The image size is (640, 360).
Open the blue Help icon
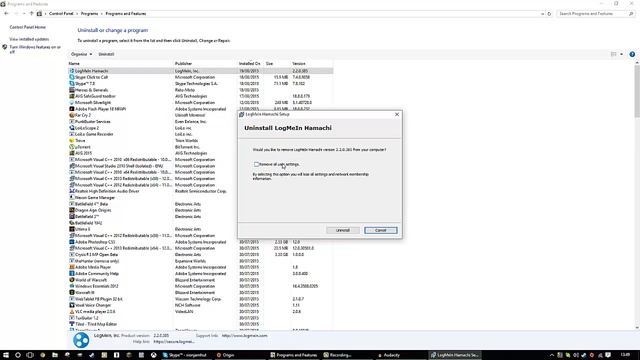(632, 54)
